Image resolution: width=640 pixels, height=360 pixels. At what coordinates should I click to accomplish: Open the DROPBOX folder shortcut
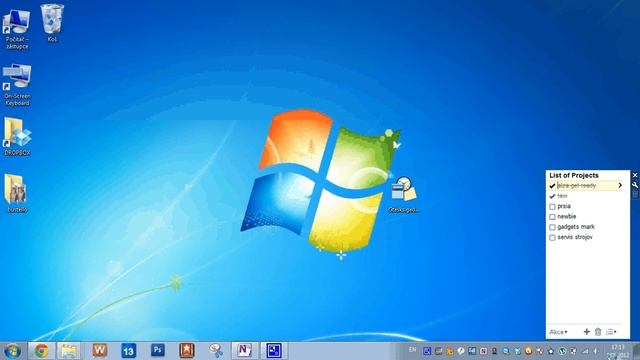tap(17, 137)
